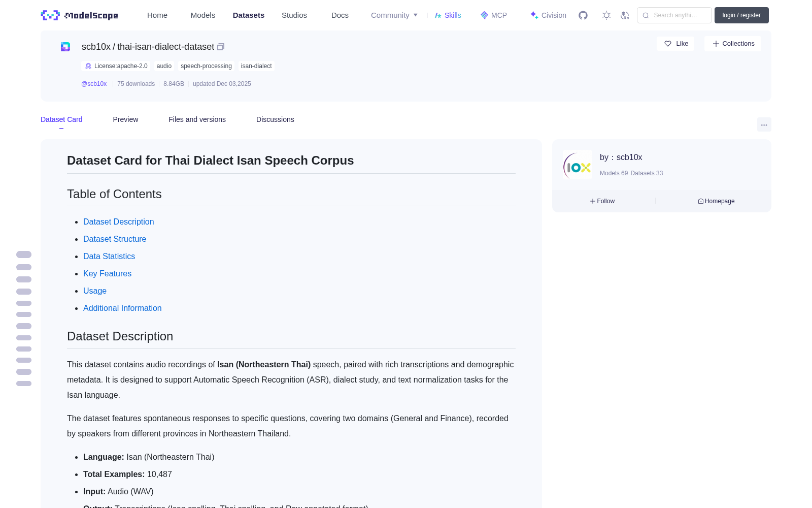Go to the Home menu
Viewport: 812px width, 508px height.
pos(157,15)
